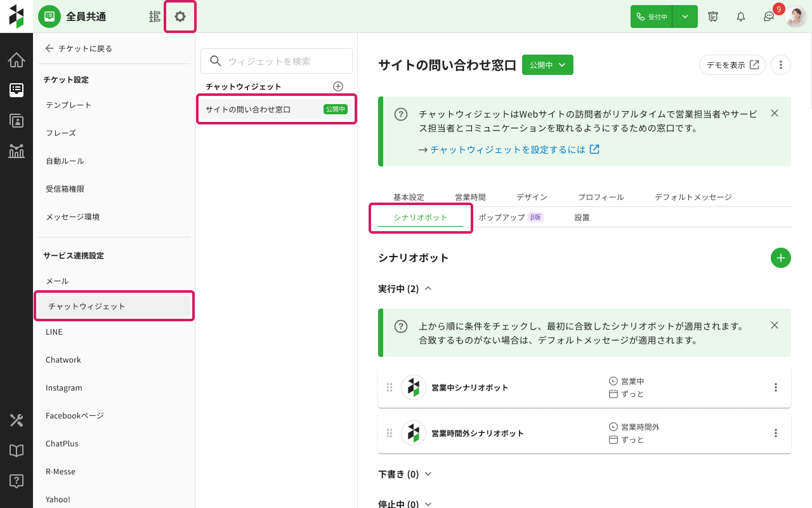
Task: Click the ウィジェットを検索 search field
Action: click(277, 61)
